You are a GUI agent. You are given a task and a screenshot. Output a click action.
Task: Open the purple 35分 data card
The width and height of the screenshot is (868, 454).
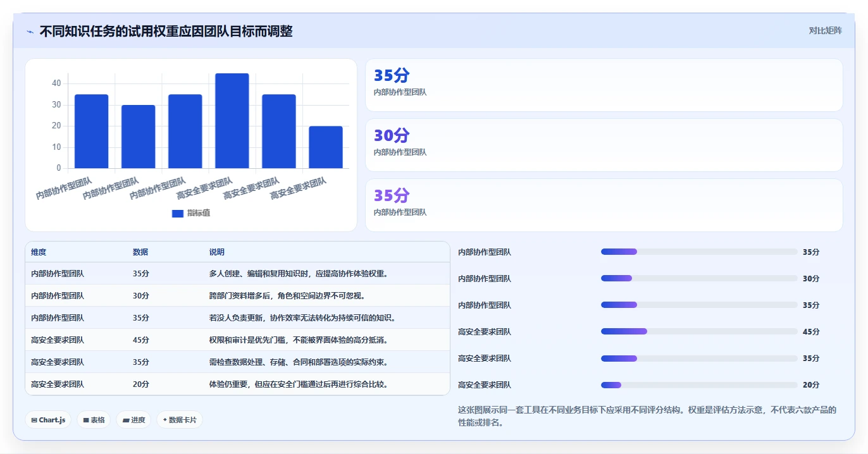604,205
